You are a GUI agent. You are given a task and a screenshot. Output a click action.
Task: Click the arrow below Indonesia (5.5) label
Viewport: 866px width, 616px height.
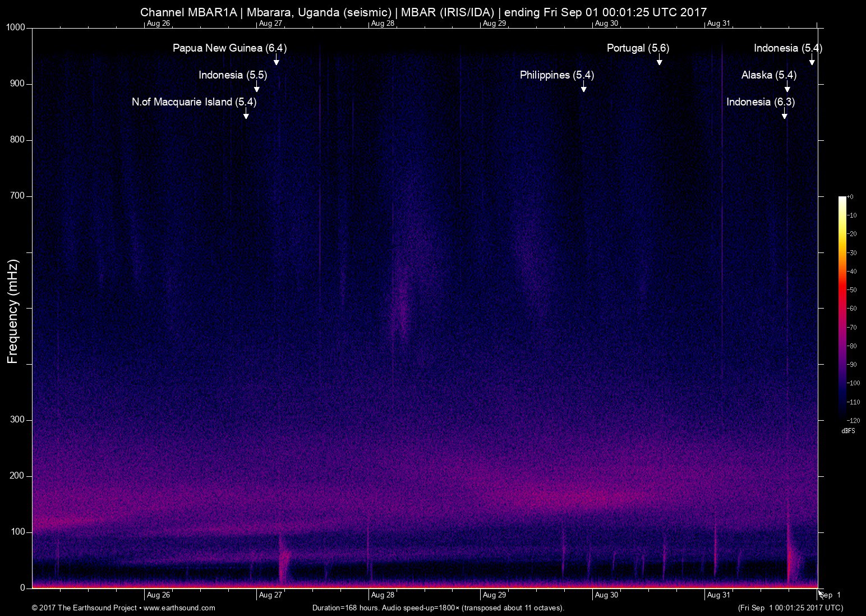click(x=256, y=88)
